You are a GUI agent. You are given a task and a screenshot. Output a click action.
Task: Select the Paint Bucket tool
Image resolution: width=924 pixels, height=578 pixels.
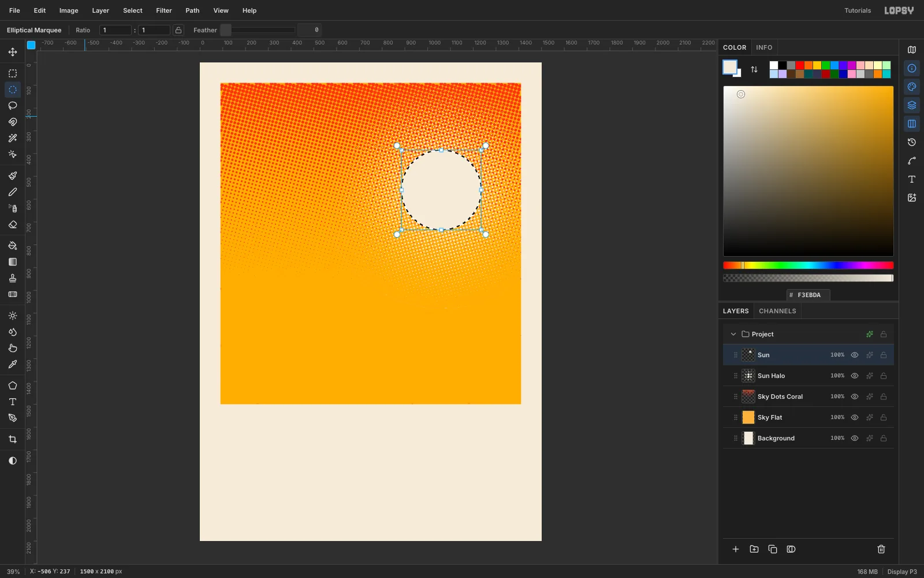click(13, 246)
